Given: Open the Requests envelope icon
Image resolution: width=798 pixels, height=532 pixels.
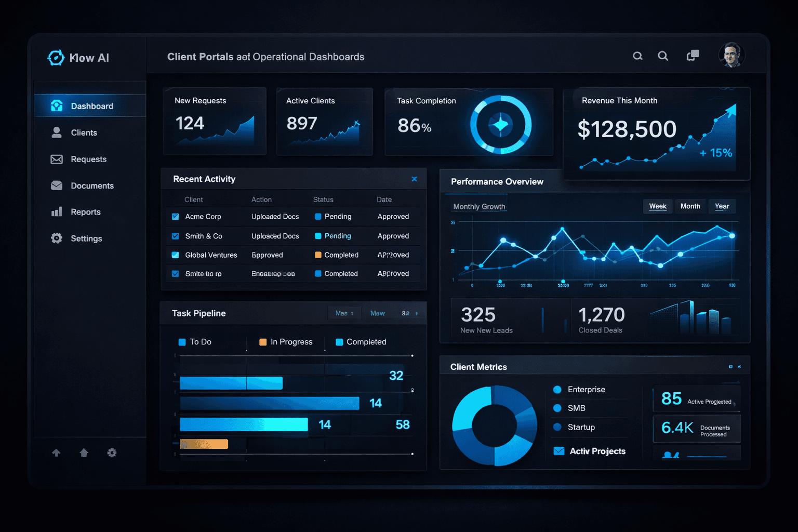Looking at the screenshot, I should [x=57, y=159].
